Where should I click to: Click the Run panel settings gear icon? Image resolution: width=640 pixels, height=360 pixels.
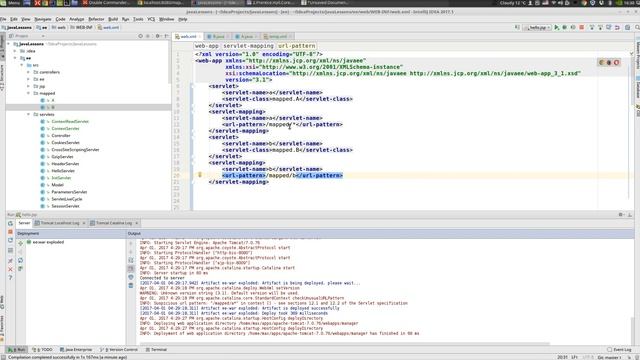pos(621,215)
